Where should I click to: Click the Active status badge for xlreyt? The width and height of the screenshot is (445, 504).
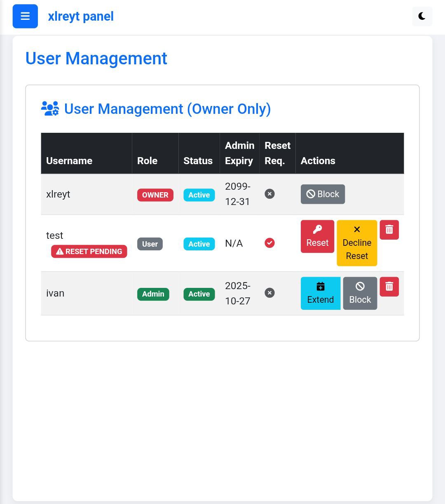[199, 195]
